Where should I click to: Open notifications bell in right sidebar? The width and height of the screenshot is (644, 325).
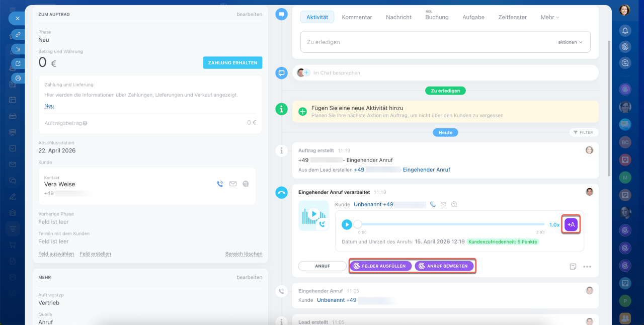coord(625,31)
